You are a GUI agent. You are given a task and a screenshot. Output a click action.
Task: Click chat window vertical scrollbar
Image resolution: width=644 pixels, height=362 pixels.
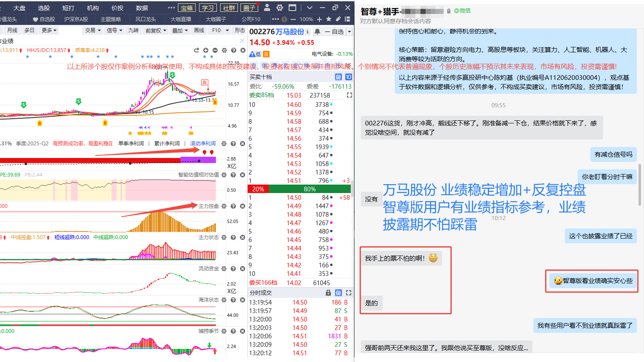pos(640,185)
